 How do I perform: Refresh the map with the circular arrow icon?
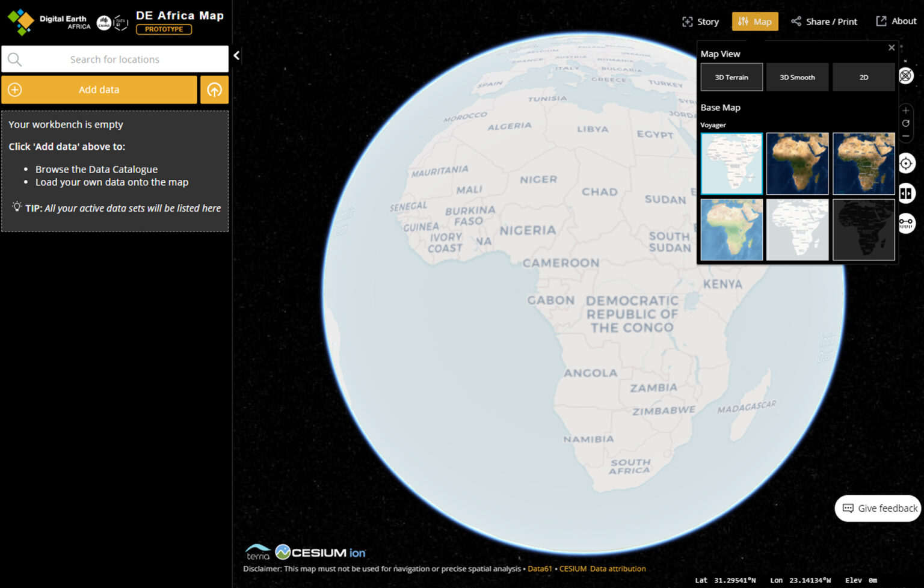tap(905, 123)
